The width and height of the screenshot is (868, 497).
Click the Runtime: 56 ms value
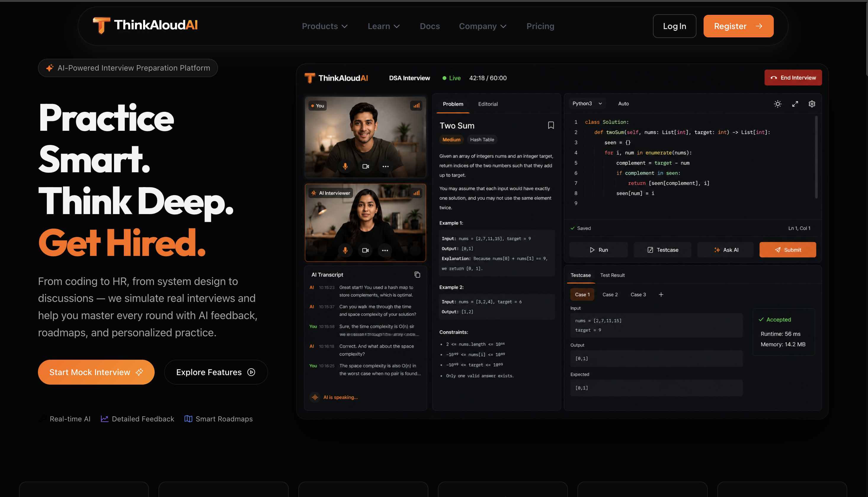[780, 334]
